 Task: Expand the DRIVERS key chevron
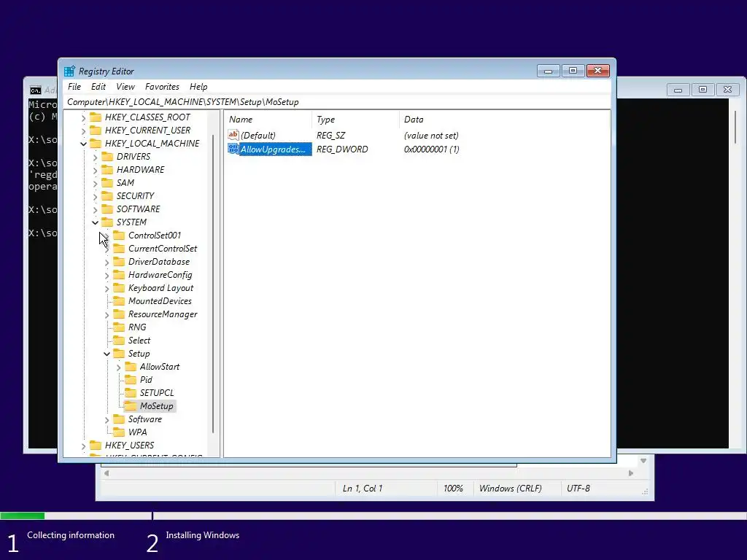point(95,157)
